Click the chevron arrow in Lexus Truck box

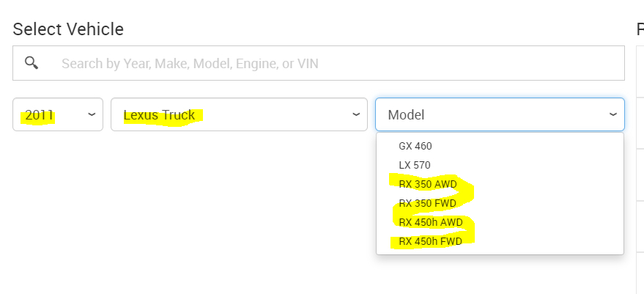pos(356,115)
